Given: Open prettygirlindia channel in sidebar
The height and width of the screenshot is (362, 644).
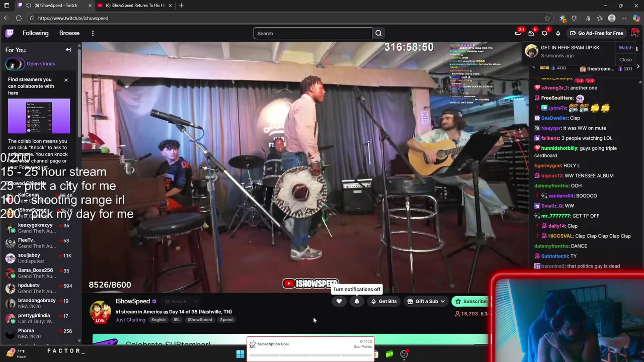Looking at the screenshot, I should [39, 319].
